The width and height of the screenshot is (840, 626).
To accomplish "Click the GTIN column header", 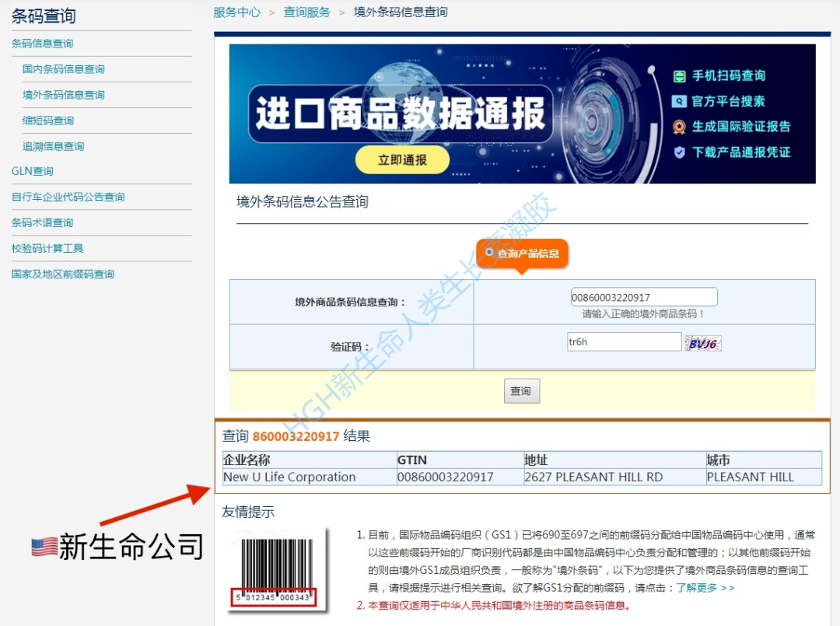I will point(460,460).
